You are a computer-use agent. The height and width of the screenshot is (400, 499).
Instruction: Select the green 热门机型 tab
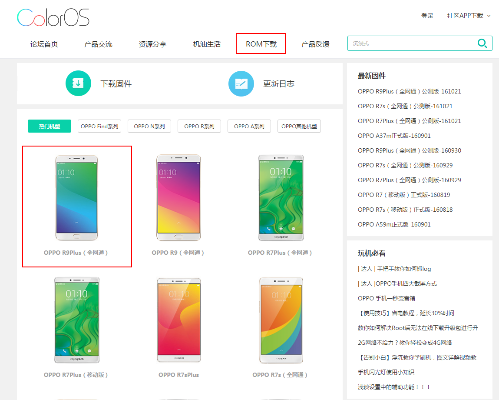tap(49, 126)
